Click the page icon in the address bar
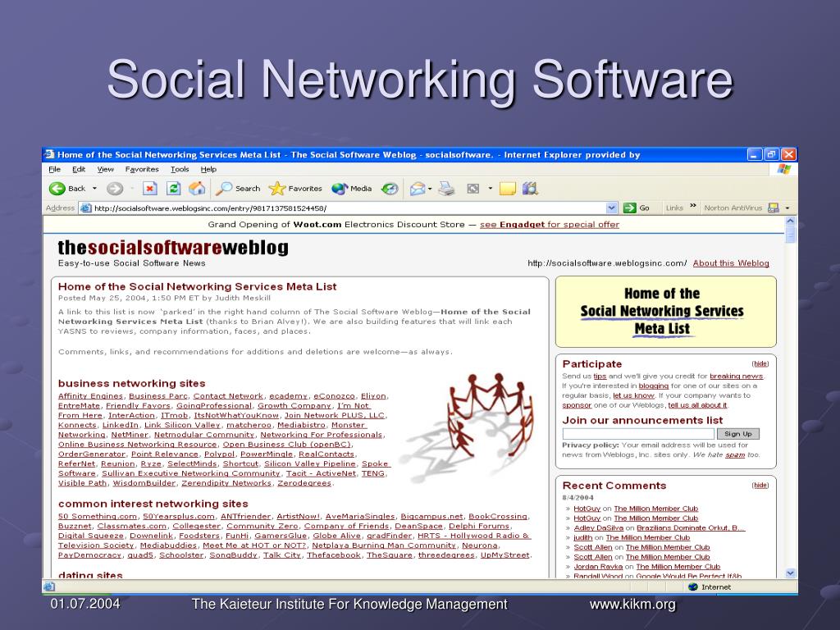The image size is (840, 630). 85,208
